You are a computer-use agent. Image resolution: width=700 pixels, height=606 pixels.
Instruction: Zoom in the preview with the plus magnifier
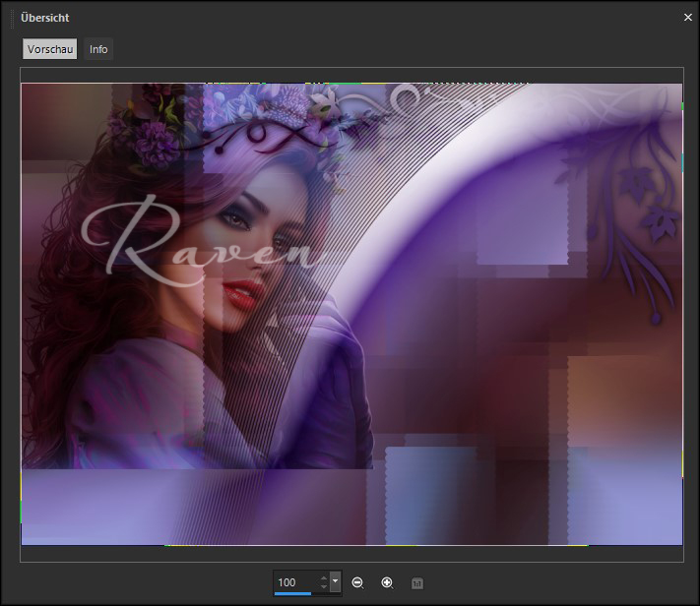387,583
